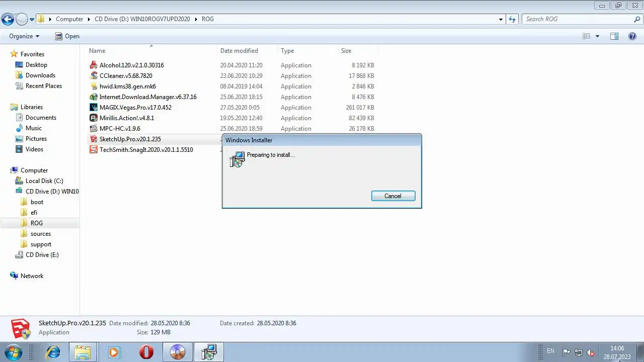The image size is (644, 362).
Task: Select Recent Places in navigation pane
Action: (x=44, y=86)
